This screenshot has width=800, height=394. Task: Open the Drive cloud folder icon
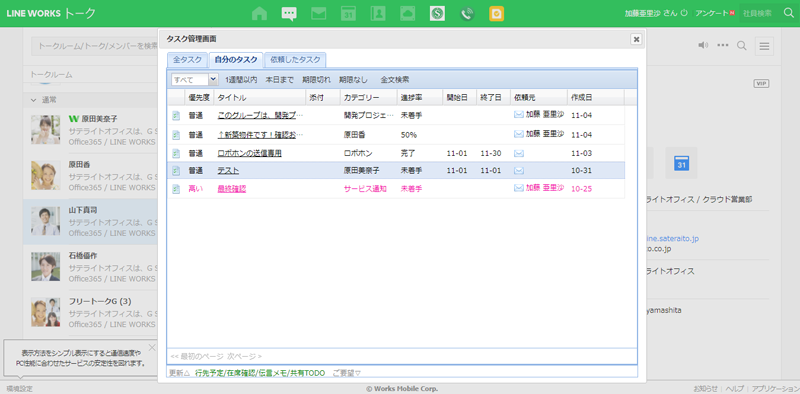click(x=408, y=14)
